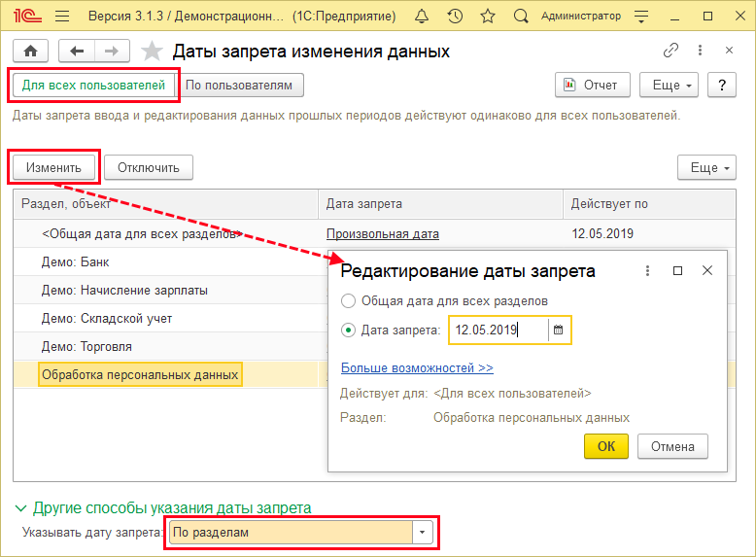
Task: Switch to По пользователям tab
Action: pos(239,86)
